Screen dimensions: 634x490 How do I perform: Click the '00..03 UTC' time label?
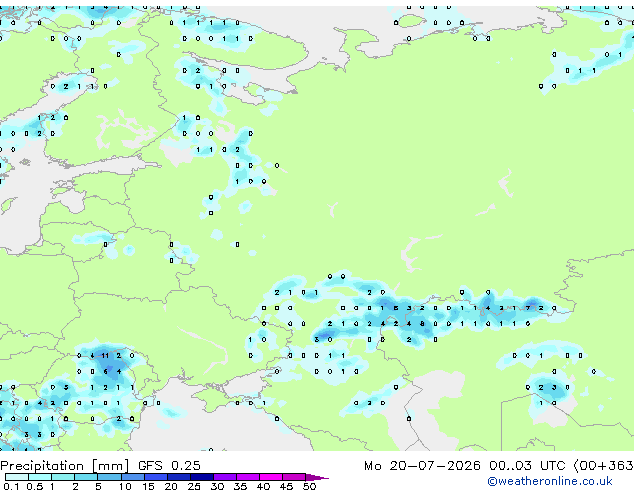pyautogui.click(x=526, y=466)
